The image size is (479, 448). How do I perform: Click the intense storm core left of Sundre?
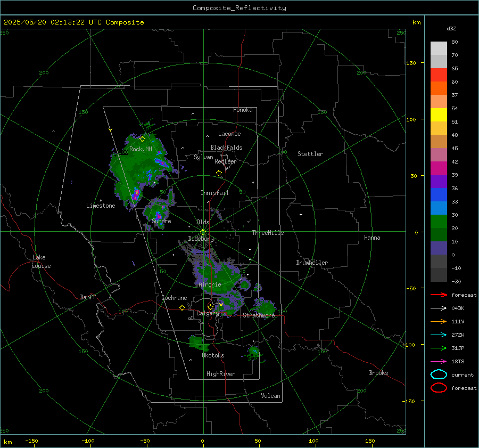pos(137,194)
